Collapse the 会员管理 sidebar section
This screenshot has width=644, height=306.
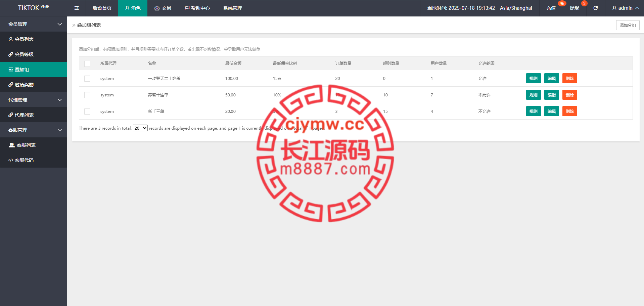[x=34, y=24]
